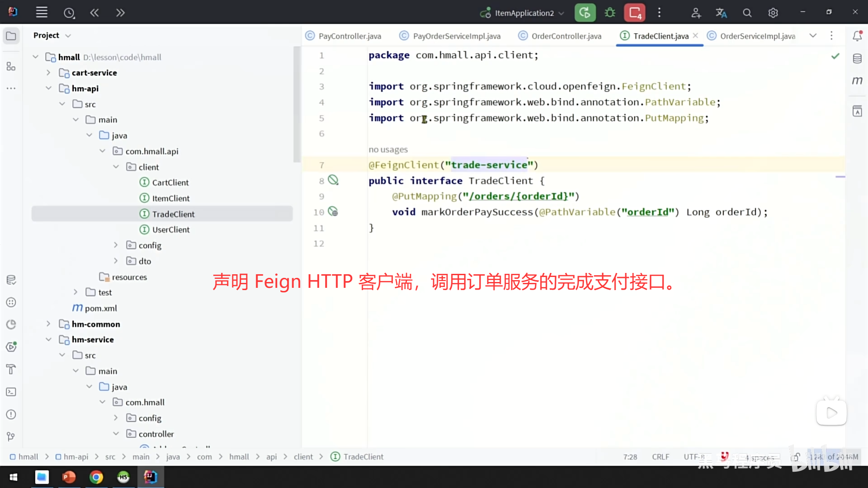Toggle the read-only lock icon in the status bar
The width and height of the screenshot is (868, 488).
coord(796,457)
